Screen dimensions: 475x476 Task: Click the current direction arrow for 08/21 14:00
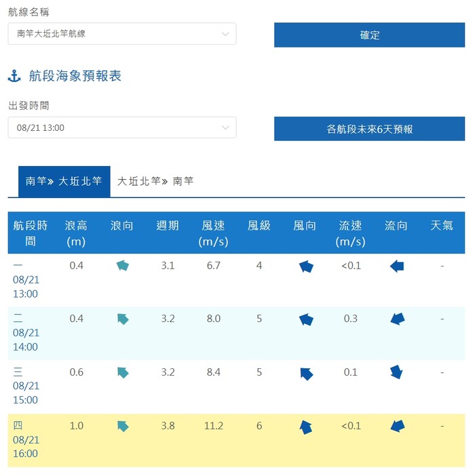pyautogui.click(x=397, y=319)
